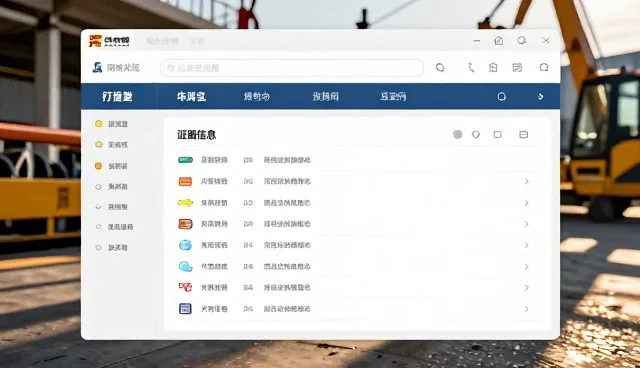This screenshot has width=640, height=368.
Task: Switch to the fifth tab in the blue bar
Action: click(x=393, y=97)
